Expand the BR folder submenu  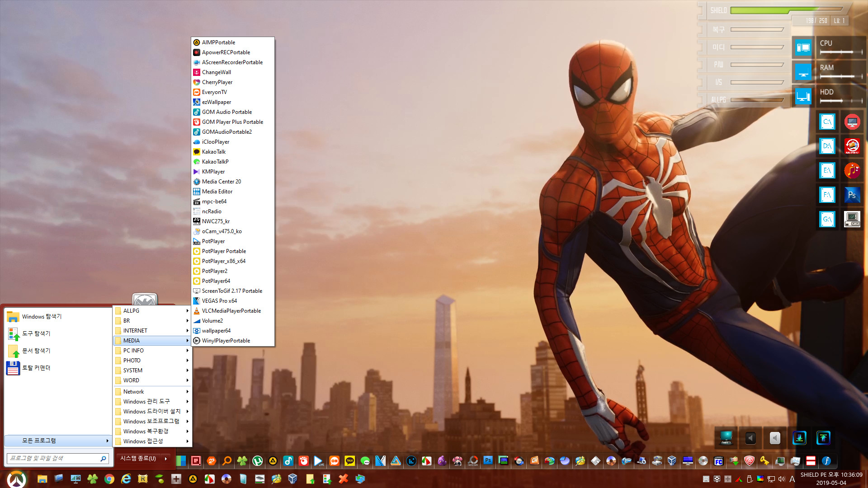(152, 321)
